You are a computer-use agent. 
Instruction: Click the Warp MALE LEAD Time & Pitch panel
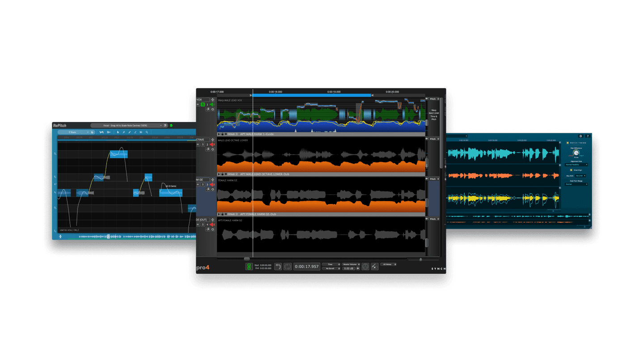pyautogui.click(x=434, y=114)
